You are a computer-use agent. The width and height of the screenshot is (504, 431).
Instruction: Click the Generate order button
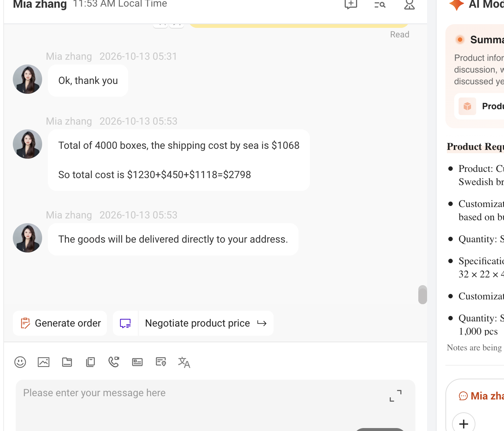[60, 323]
